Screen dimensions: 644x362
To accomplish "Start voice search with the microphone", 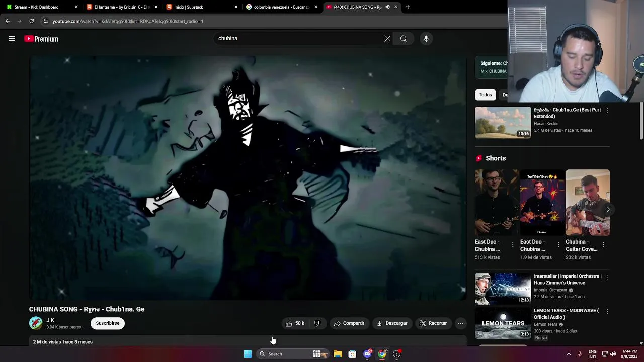I will [x=426, y=39].
